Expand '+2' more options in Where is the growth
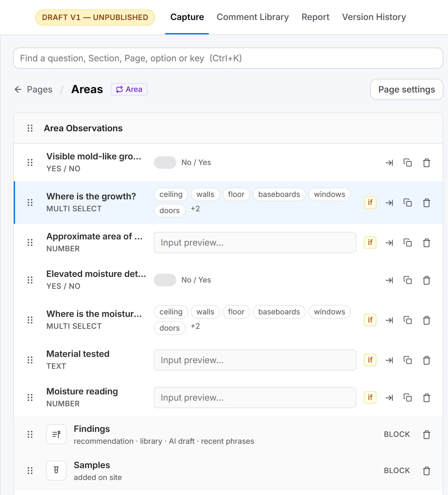The height and width of the screenshot is (495, 448). 195,209
